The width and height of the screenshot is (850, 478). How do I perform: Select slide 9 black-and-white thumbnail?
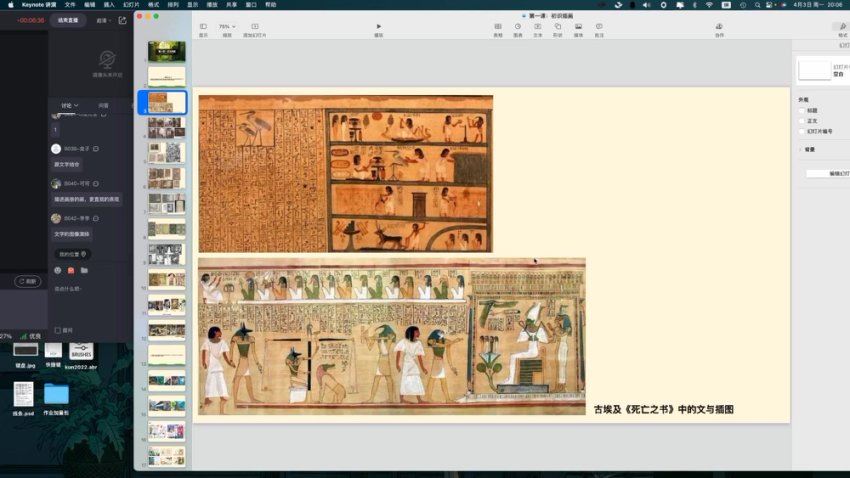pyautogui.click(x=166, y=254)
